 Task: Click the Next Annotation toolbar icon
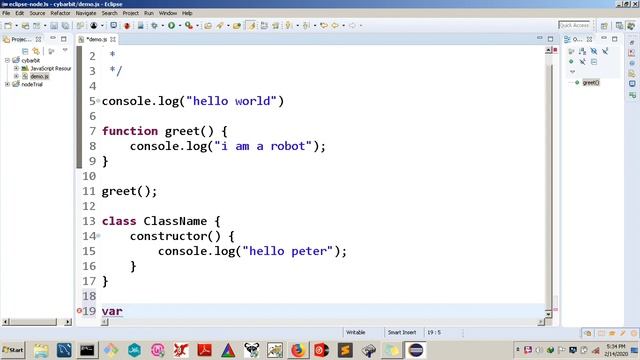pyautogui.click(x=289, y=26)
